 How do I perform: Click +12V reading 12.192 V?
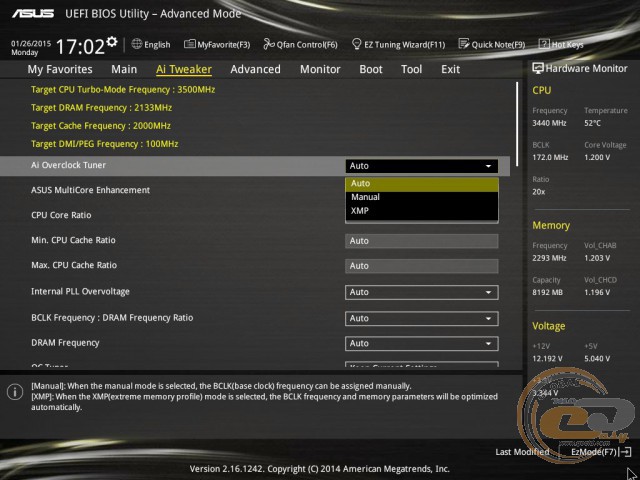pos(547,358)
